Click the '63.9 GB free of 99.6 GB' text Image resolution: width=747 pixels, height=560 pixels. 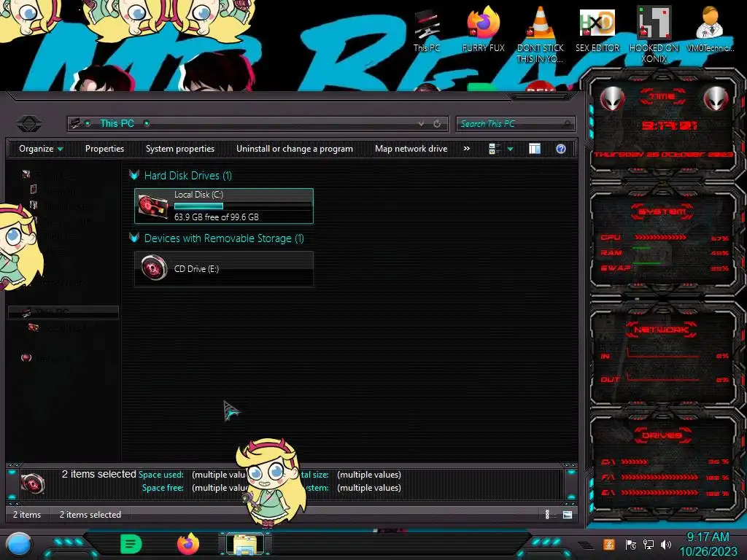[216, 217]
